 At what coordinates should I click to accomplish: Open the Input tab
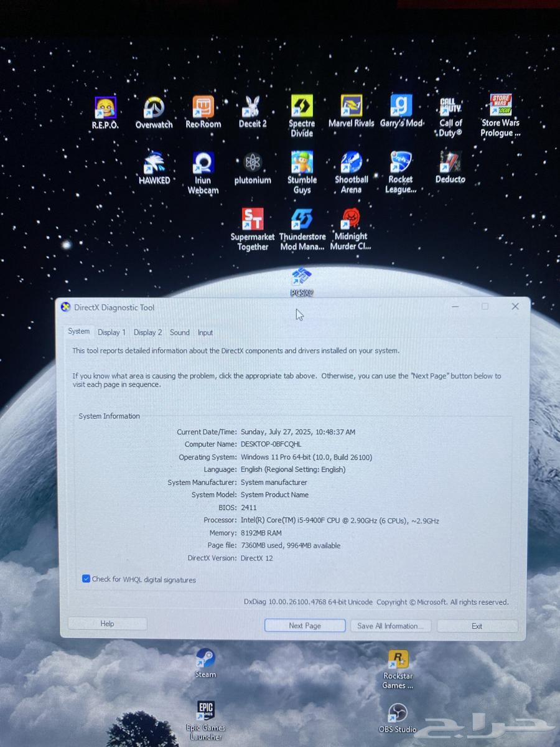(205, 332)
